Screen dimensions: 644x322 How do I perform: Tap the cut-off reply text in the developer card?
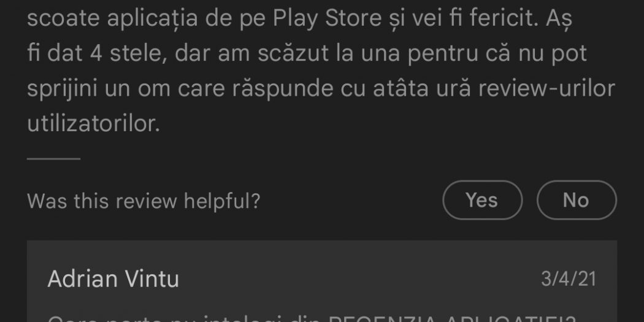coord(313,319)
